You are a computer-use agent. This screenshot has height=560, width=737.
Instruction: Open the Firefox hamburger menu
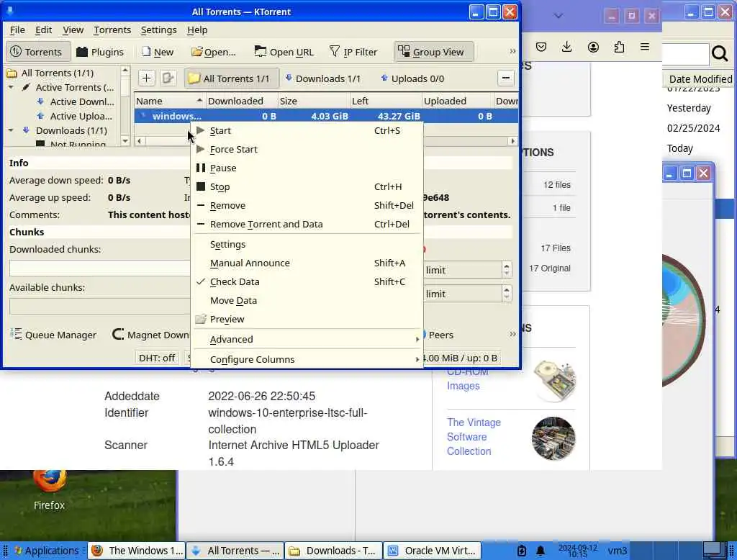pyautogui.click(x=645, y=47)
